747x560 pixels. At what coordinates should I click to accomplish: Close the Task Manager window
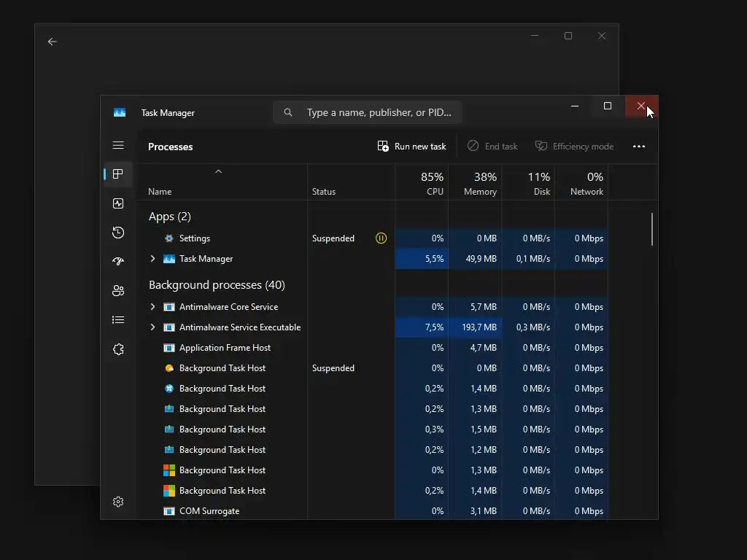[x=641, y=106]
